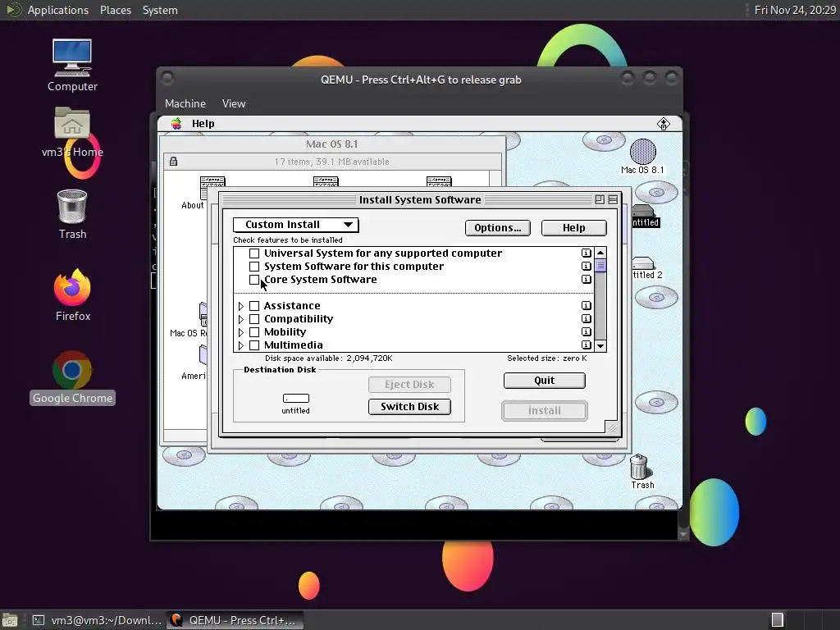Image resolution: width=840 pixels, height=630 pixels.
Task: Expand the Compatibility group
Action: [241, 319]
